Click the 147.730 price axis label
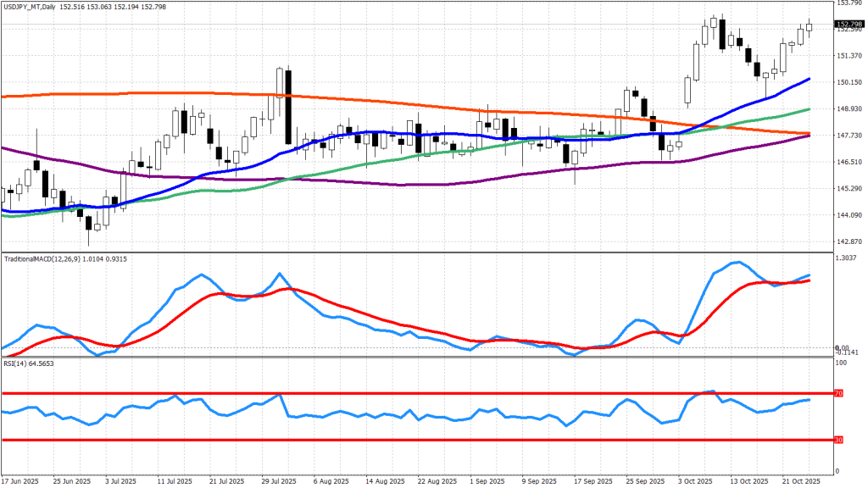 (850, 136)
